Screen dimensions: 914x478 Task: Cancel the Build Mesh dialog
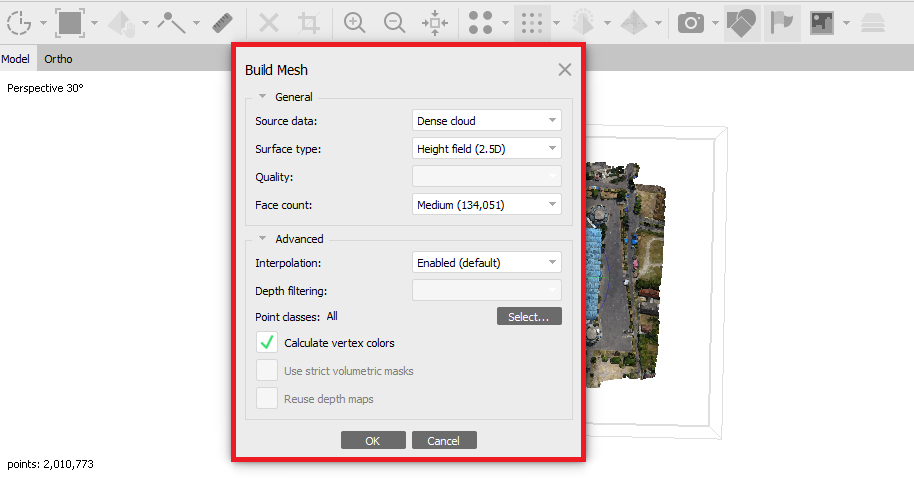pos(444,440)
